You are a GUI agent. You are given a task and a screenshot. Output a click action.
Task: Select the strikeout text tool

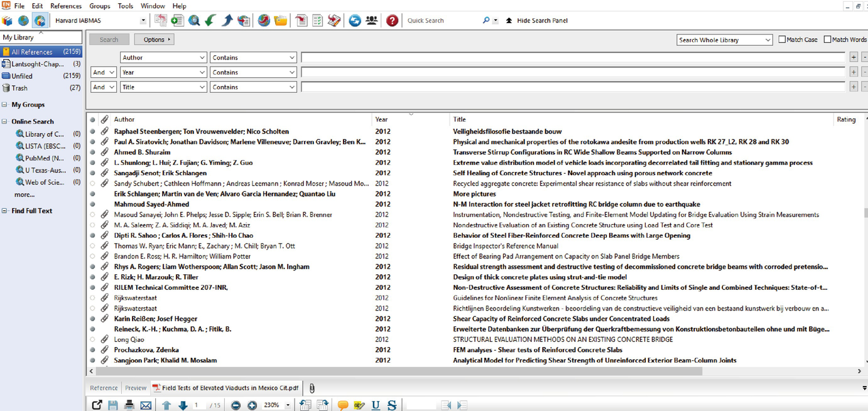[392, 405]
